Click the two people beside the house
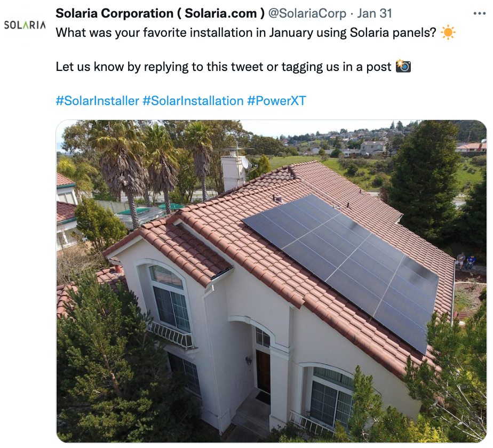 (x=466, y=261)
